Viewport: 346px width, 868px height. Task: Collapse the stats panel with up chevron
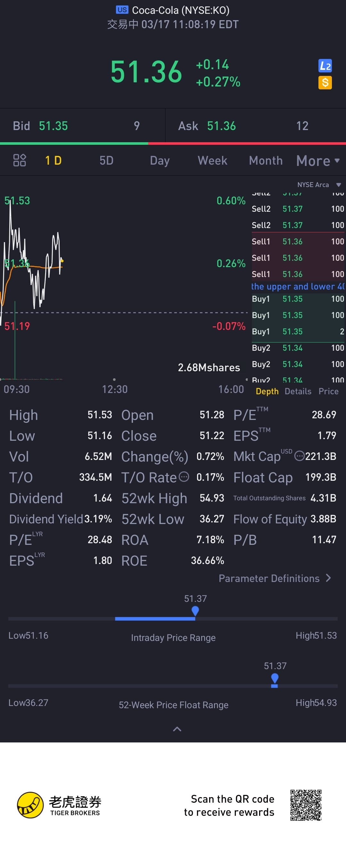[177, 729]
